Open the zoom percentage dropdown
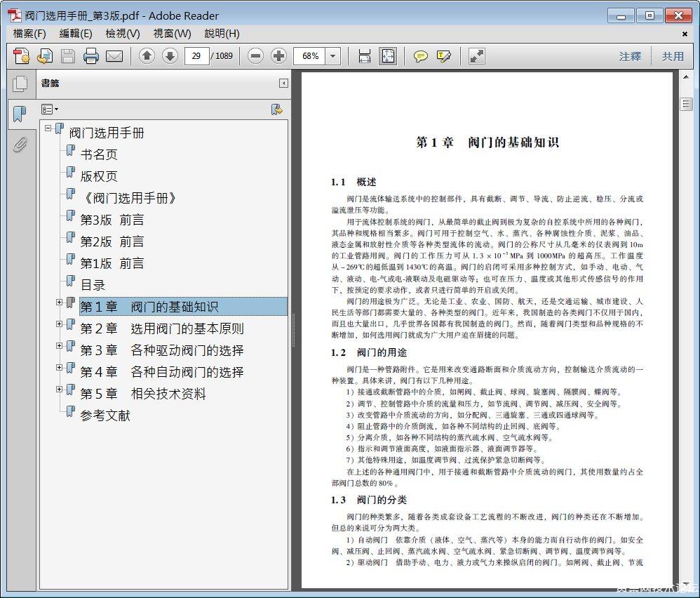The image size is (700, 598). point(332,56)
